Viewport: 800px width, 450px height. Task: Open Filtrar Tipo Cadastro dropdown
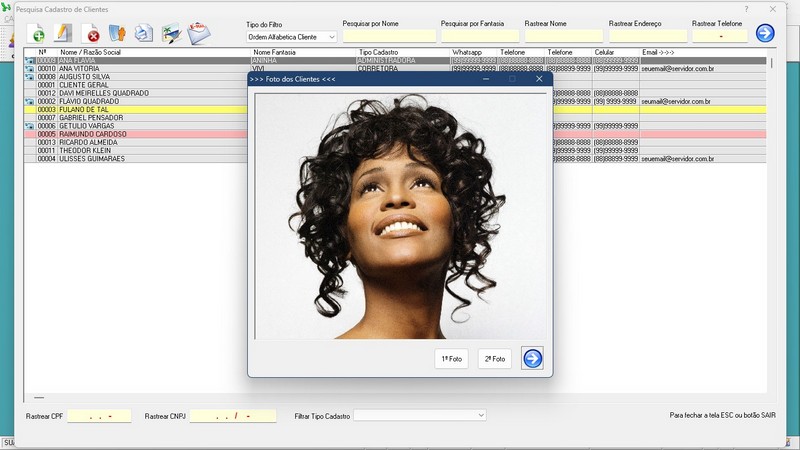[x=419, y=415]
